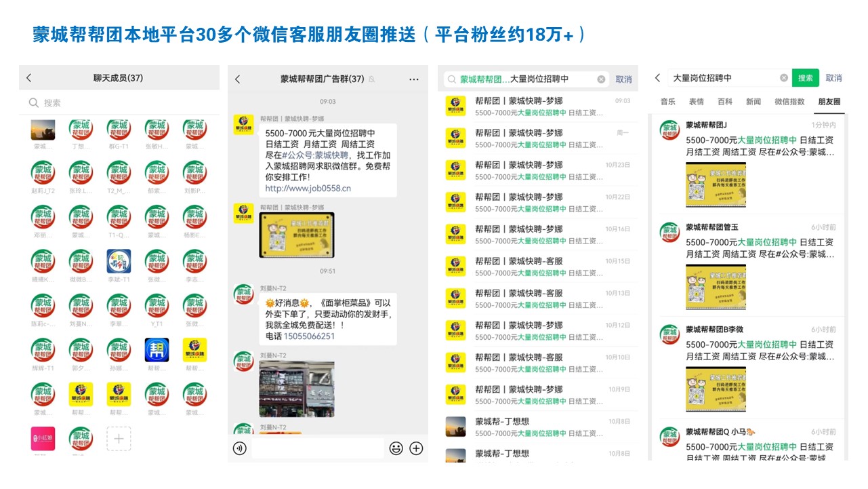Open member 丁想... avatar
Screen dimensions: 868x489
click(81, 130)
